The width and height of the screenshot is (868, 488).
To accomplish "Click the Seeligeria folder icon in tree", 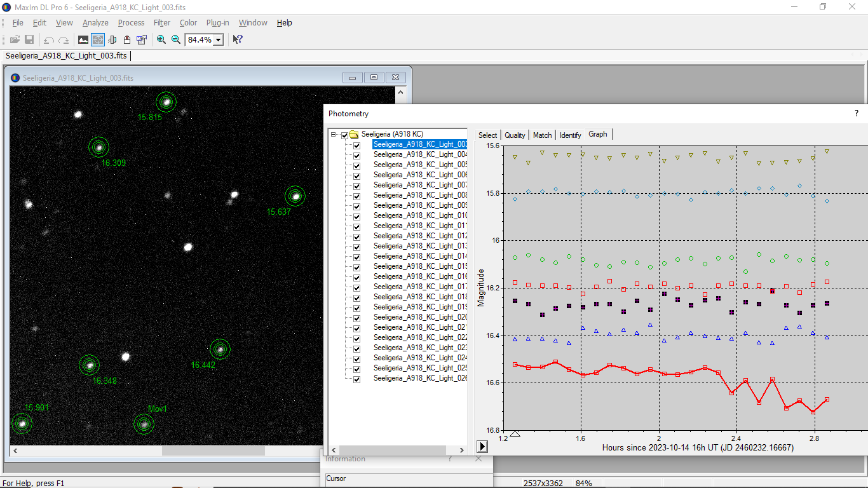I will click(x=354, y=135).
